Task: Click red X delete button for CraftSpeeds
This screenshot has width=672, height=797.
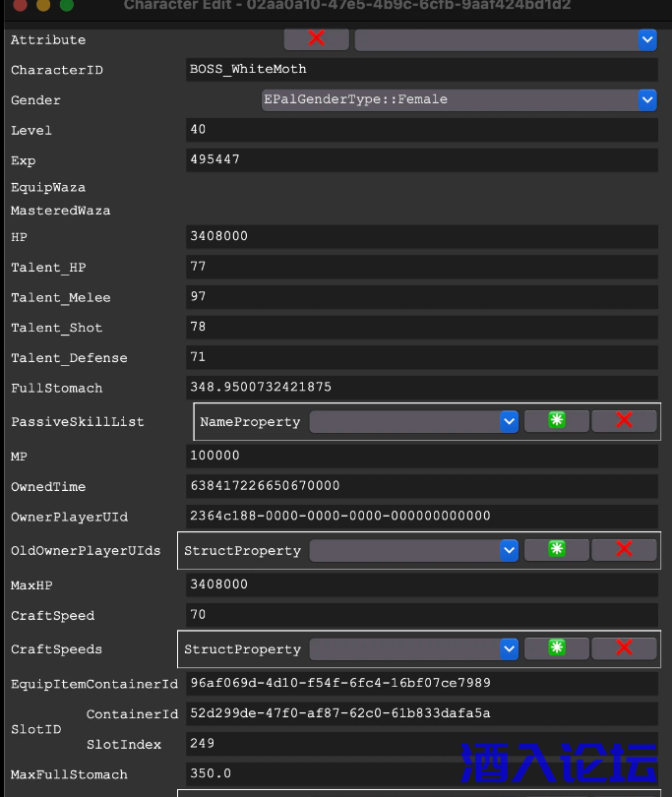Action: pos(624,648)
